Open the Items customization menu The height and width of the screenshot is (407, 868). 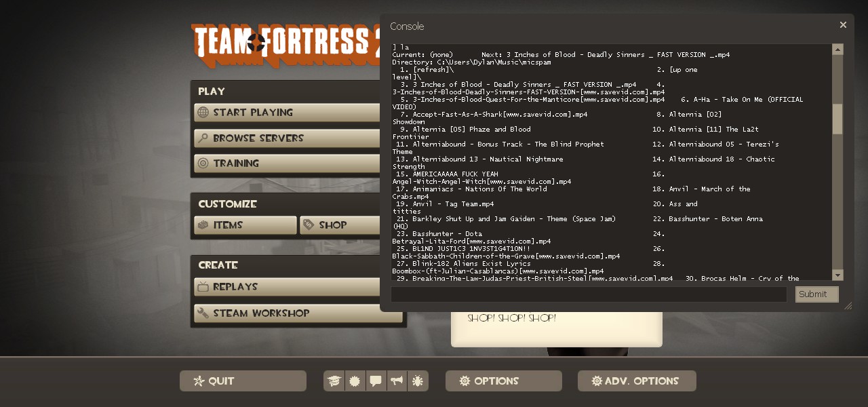click(245, 225)
